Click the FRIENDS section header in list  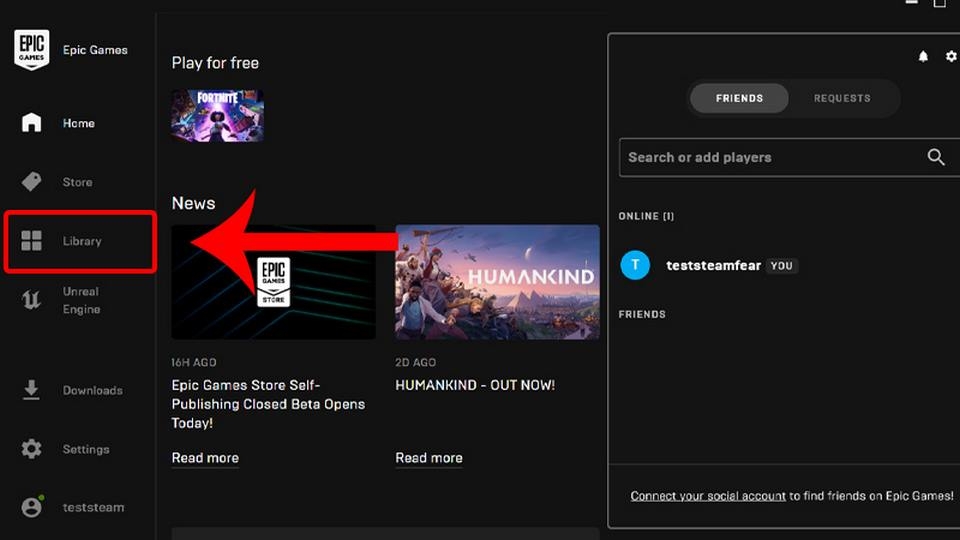pos(642,314)
